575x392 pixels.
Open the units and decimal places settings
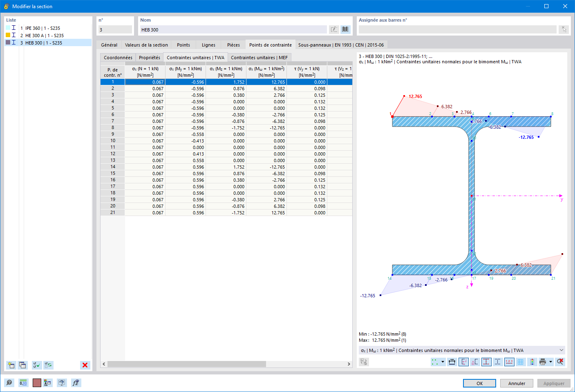pyautogui.click(x=23, y=383)
